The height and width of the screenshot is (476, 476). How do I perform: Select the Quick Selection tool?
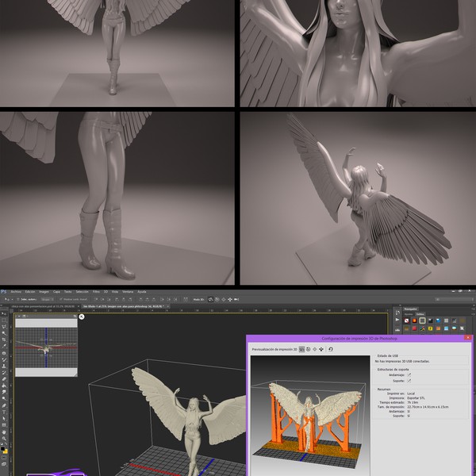tap(4, 333)
